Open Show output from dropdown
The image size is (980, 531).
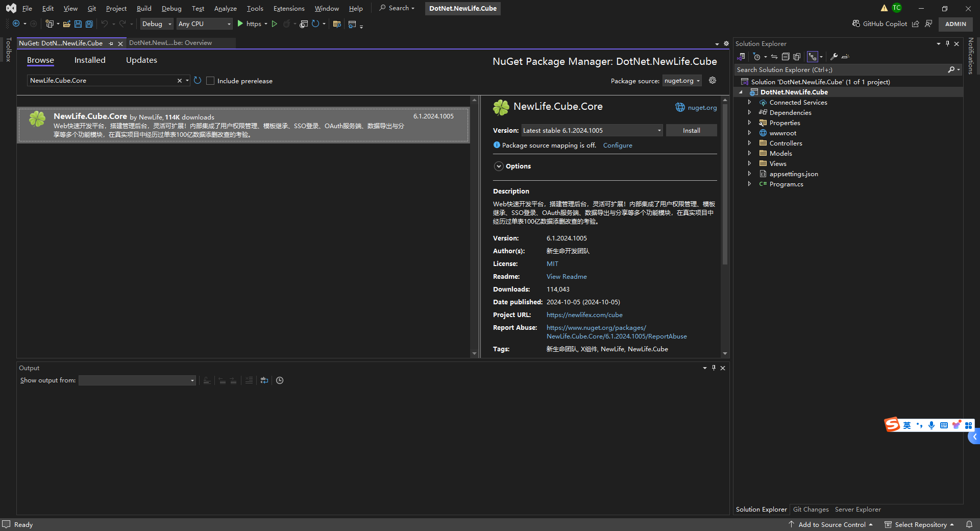click(137, 380)
